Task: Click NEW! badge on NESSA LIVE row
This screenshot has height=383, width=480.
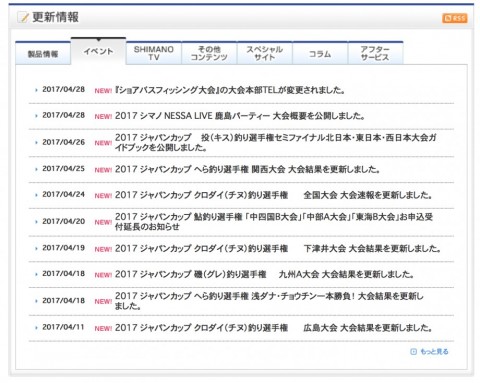Action: (103, 116)
